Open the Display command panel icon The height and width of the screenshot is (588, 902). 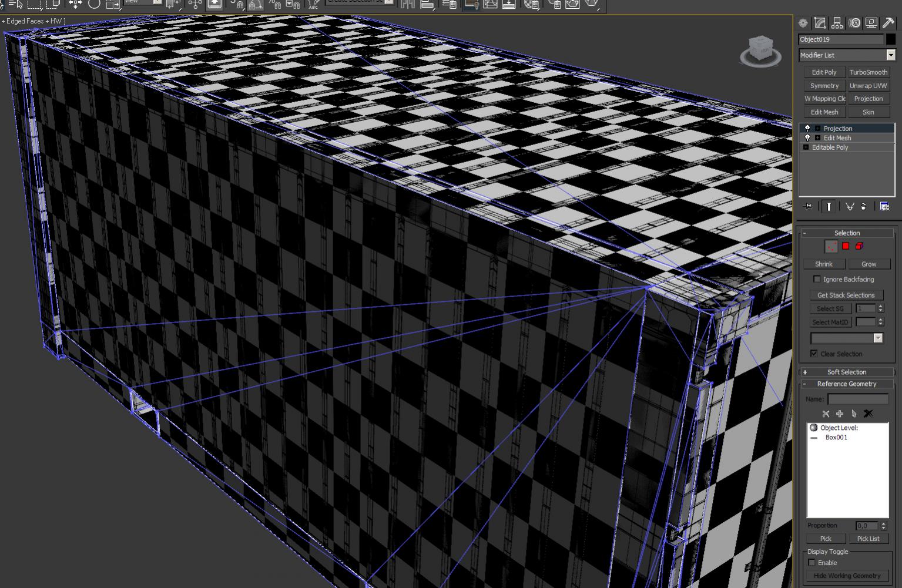click(870, 23)
